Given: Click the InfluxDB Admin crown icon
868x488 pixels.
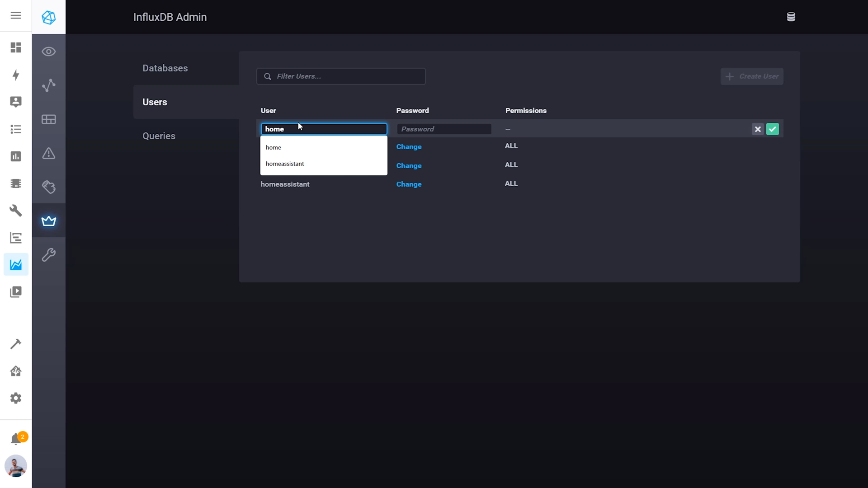Looking at the screenshot, I should pos(49,221).
